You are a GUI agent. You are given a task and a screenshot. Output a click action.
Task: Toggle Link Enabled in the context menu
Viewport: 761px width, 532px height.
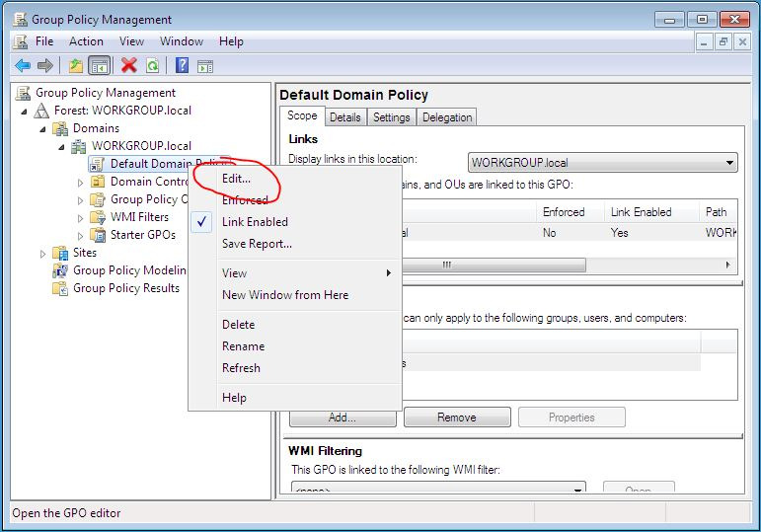tap(255, 222)
